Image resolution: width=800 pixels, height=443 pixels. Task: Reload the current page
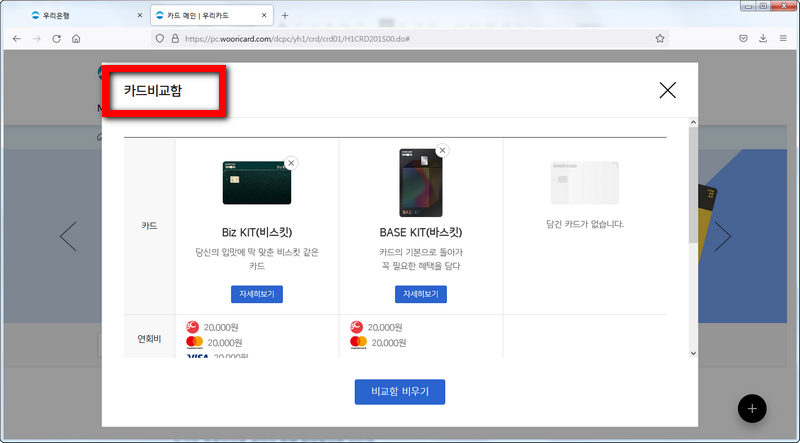(x=57, y=39)
